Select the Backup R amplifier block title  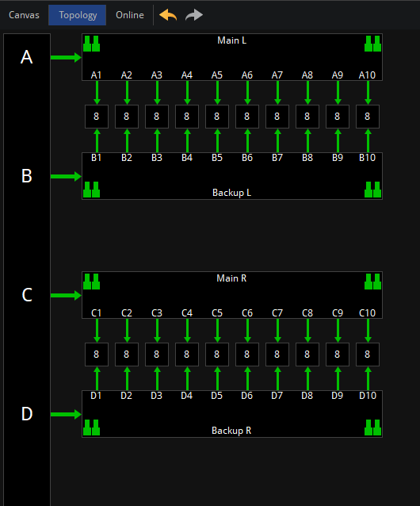[231, 431]
